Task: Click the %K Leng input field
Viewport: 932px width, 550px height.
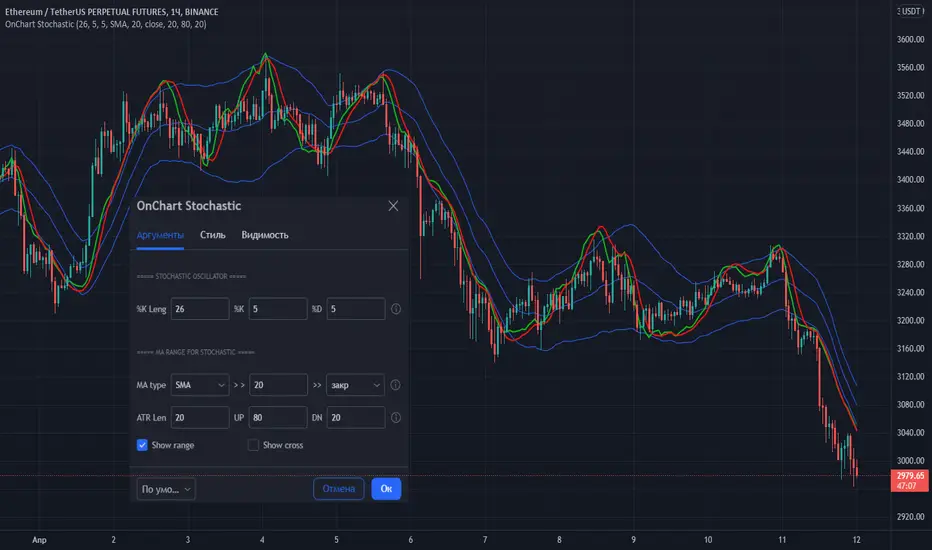Action: coord(200,309)
